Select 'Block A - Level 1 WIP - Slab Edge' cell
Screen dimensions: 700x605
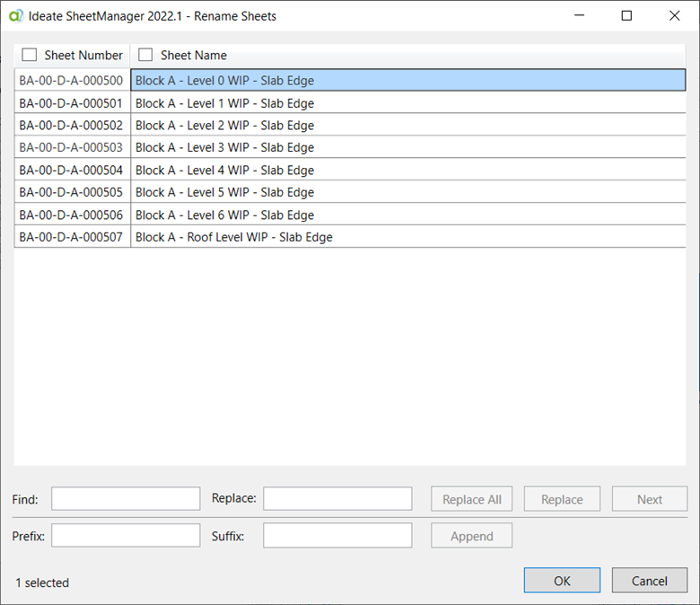point(408,102)
